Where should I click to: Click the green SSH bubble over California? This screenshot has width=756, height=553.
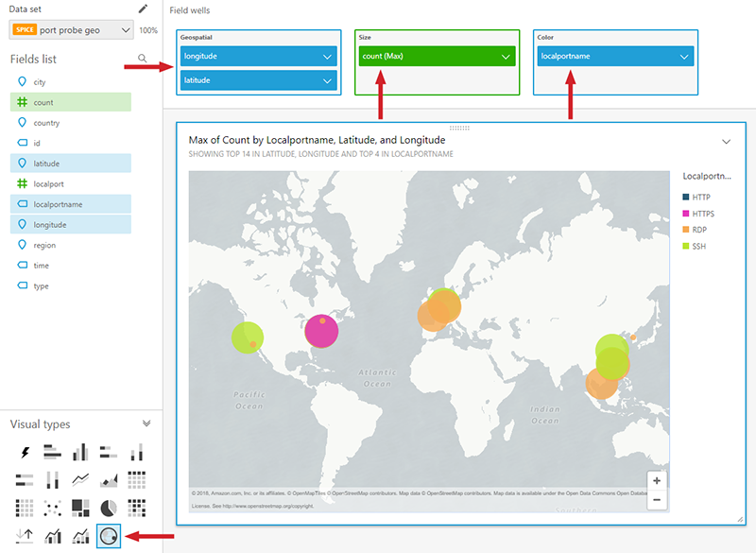coord(248,337)
